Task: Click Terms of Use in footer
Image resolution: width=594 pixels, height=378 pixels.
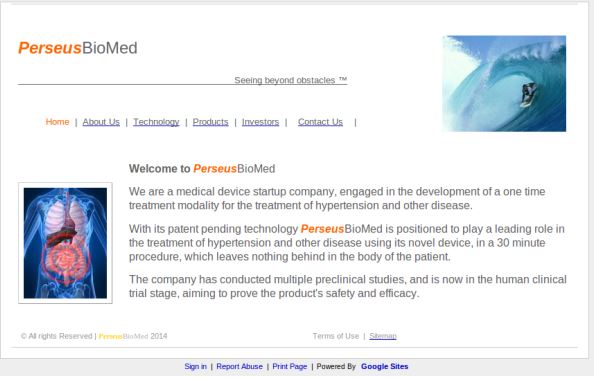Action: pos(336,336)
